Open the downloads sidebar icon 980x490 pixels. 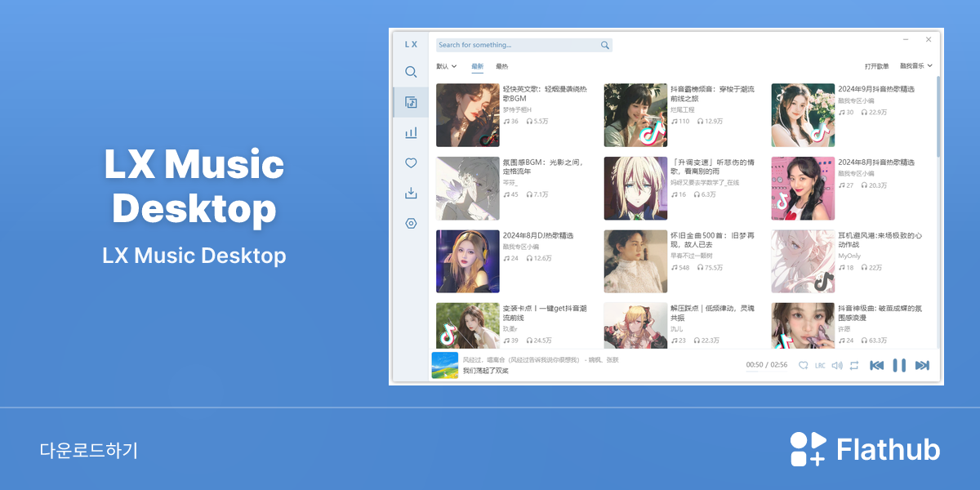pos(411,194)
